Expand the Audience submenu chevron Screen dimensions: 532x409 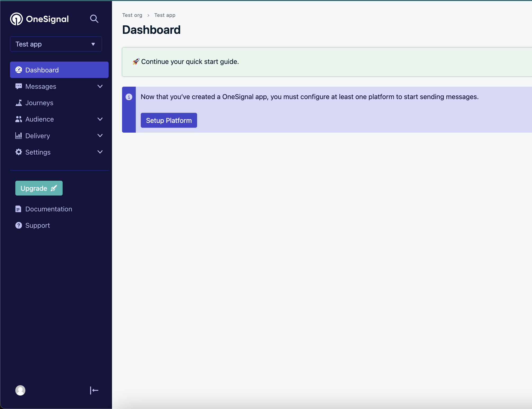pos(100,119)
